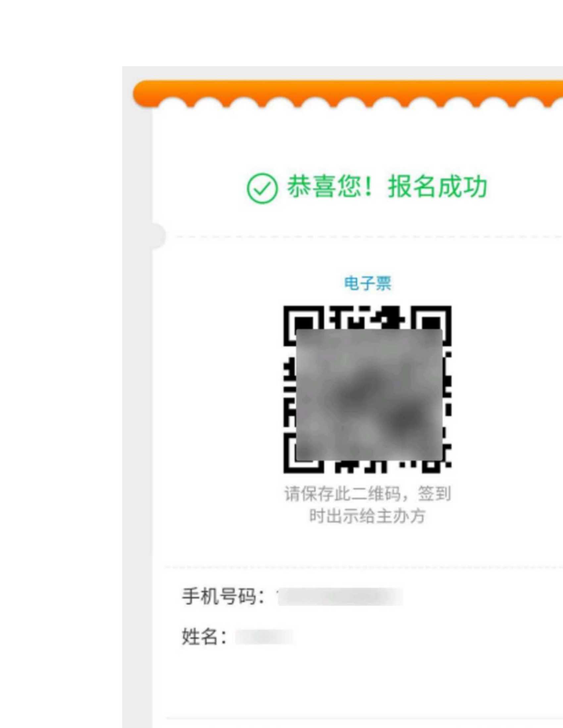Click the blurred phone number value
Viewport: 563px width, 728px height.
pos(340,597)
